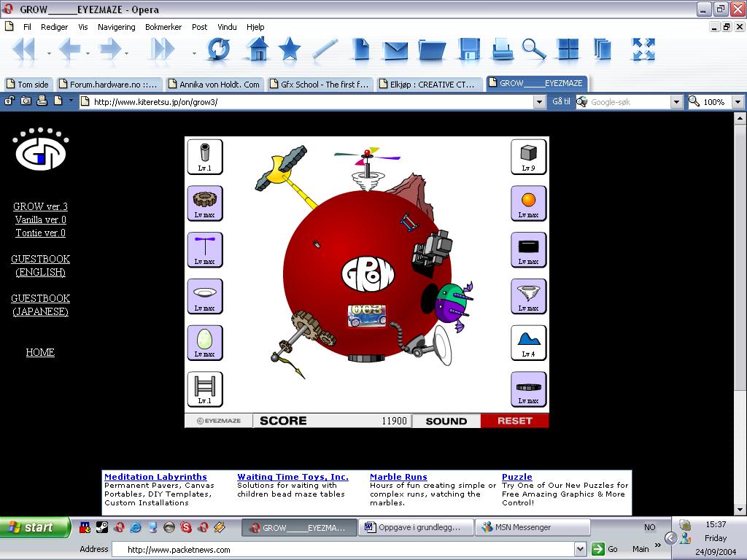Toggle game SOUND button
This screenshot has width=747, height=560.
tap(446, 421)
